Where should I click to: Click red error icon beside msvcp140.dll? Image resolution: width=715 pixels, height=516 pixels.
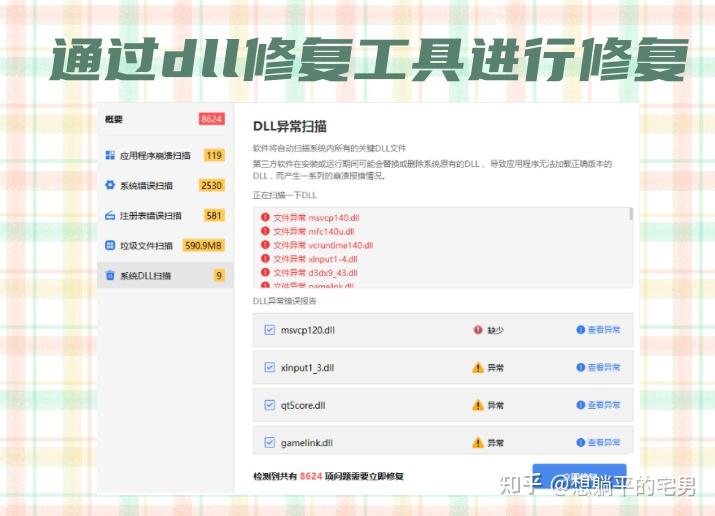click(265, 217)
